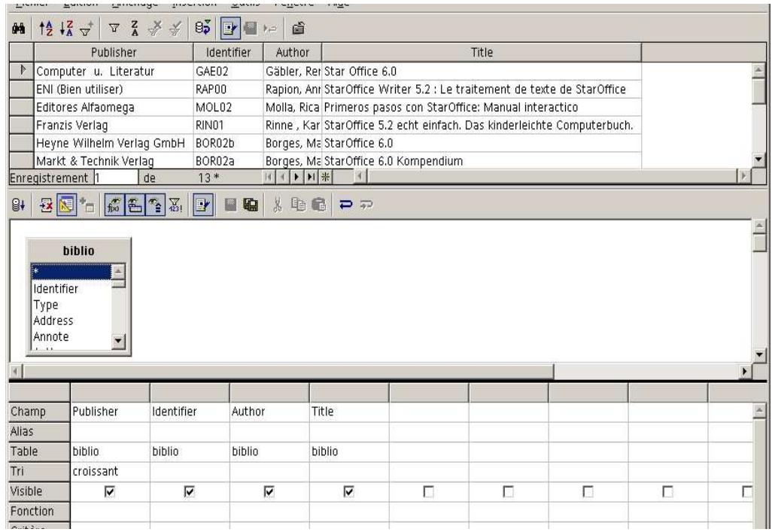772x532 pixels.
Task: Jump to the last record
Action: pyautogui.click(x=311, y=178)
